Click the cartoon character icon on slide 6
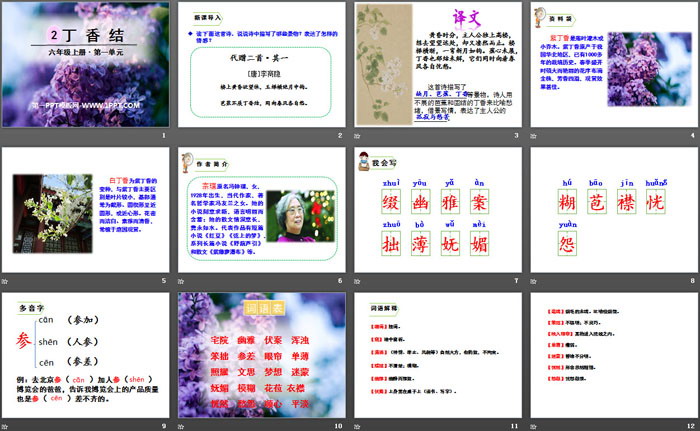Image resolution: width=700 pixels, height=431 pixels. pos(188,163)
